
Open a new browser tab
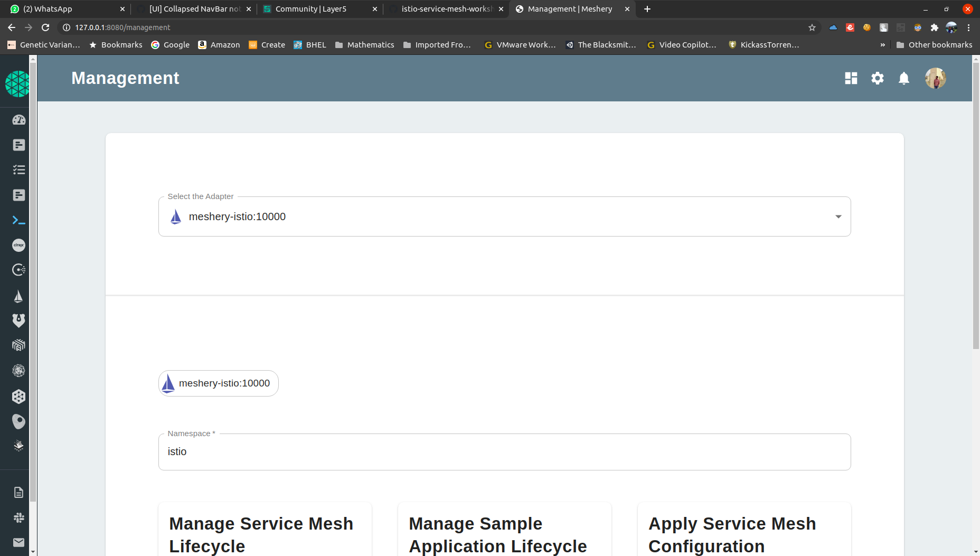click(647, 9)
